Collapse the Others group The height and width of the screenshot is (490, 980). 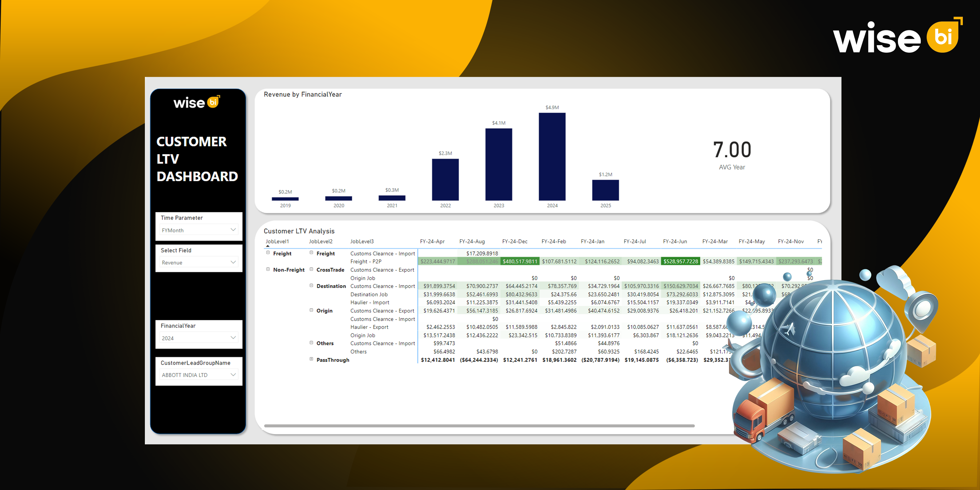click(x=311, y=343)
